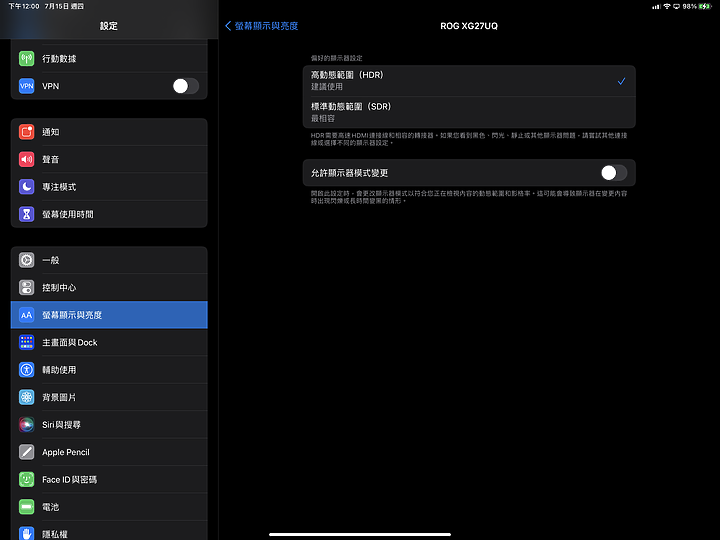Select the 專注模式 settings row
This screenshot has width=720, height=540.
(109, 187)
